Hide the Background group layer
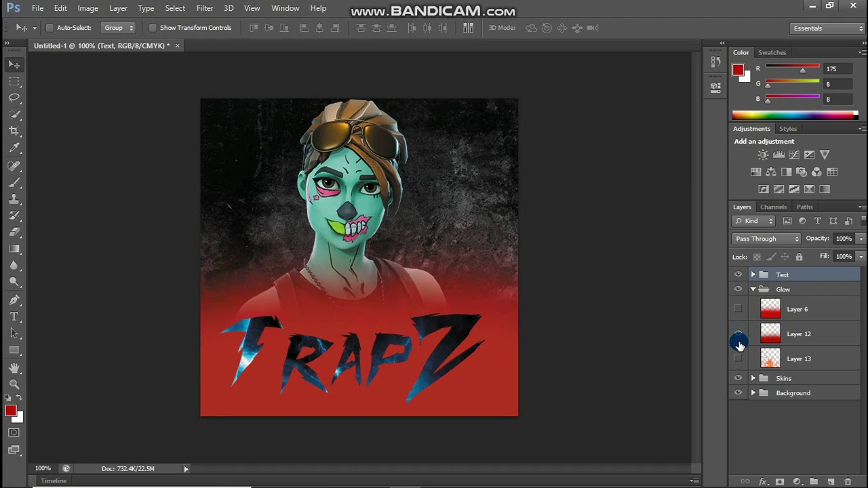 click(x=738, y=393)
